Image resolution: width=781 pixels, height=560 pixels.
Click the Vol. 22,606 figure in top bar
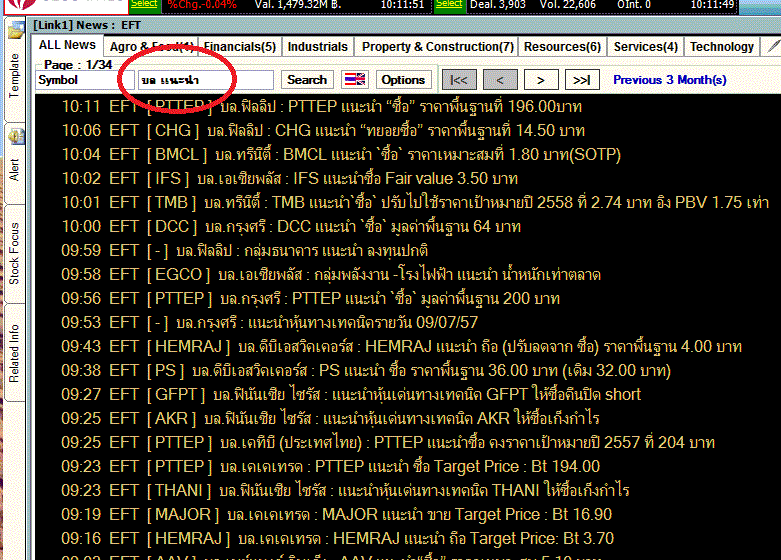(x=568, y=4)
